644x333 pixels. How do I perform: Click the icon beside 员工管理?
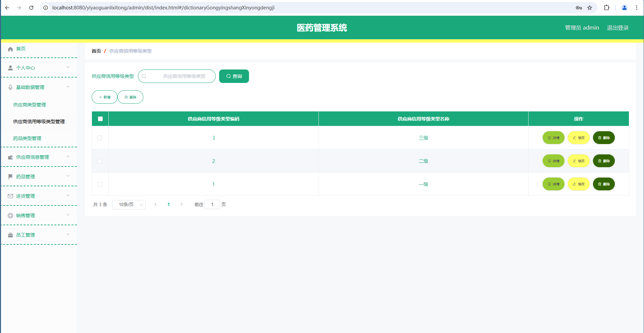coord(10,235)
